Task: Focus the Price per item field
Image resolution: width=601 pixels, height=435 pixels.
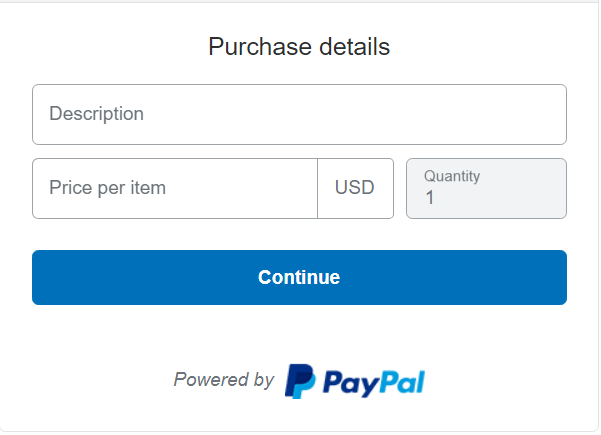Action: [175, 189]
